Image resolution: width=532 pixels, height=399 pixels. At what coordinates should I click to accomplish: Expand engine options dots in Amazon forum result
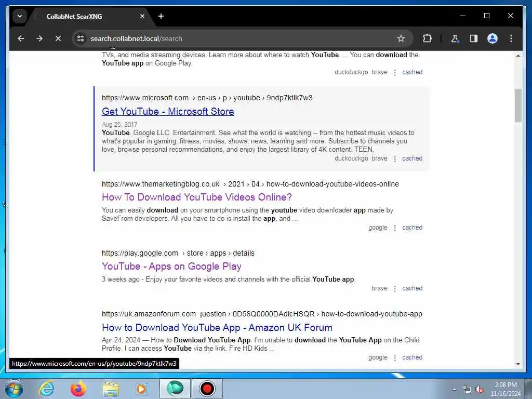coord(395,358)
